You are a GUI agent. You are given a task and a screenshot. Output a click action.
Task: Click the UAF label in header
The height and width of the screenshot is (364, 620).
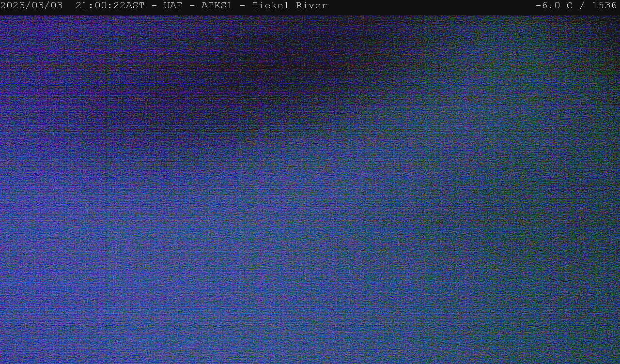tap(173, 6)
